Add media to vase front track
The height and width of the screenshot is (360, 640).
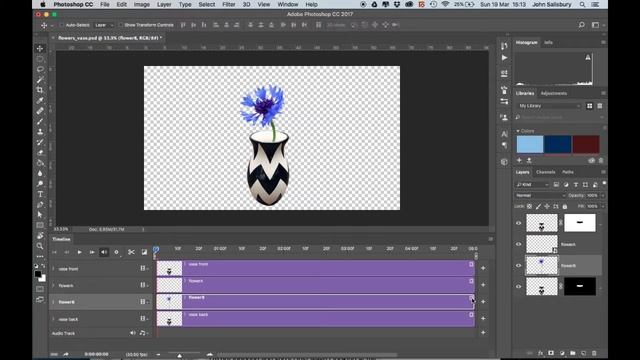click(x=483, y=268)
